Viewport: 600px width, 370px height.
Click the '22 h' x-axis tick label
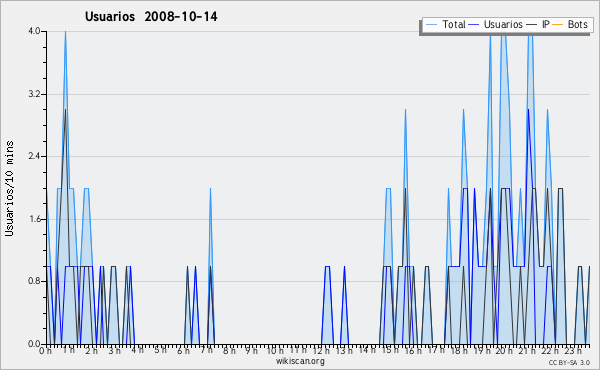pos(550,351)
